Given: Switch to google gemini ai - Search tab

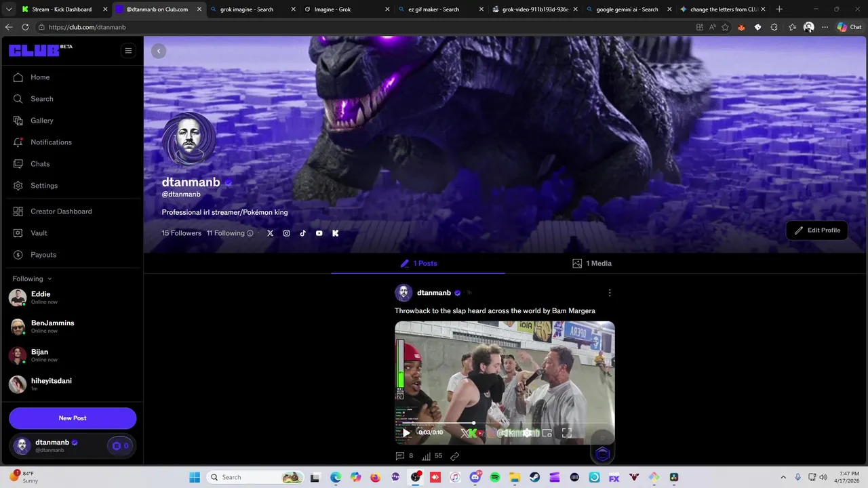Looking at the screenshot, I should pos(627,9).
